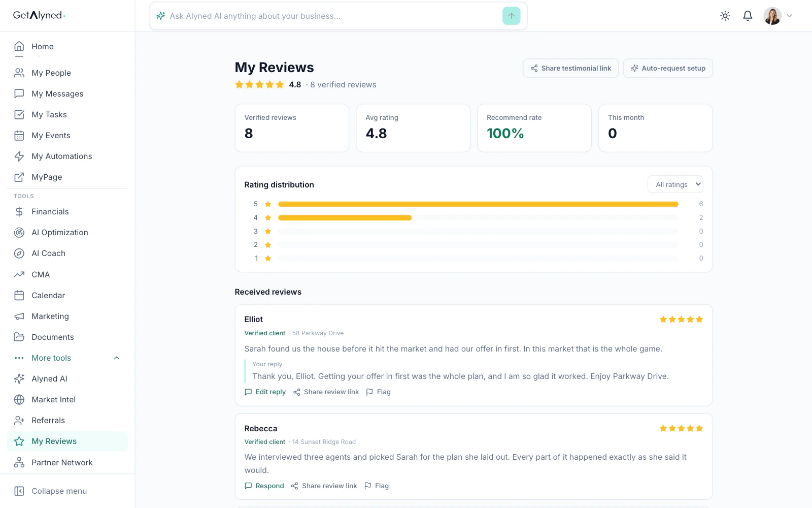
Task: Collapse the sidebar menu
Action: pos(67,491)
